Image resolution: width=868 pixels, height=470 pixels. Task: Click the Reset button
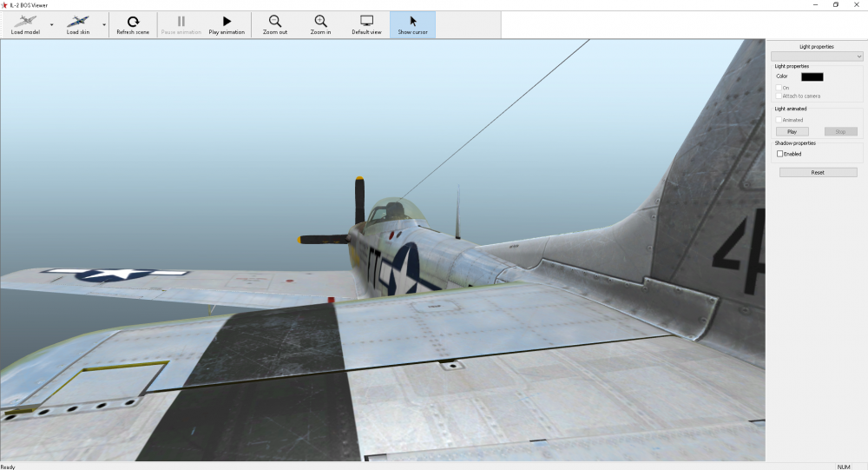818,173
